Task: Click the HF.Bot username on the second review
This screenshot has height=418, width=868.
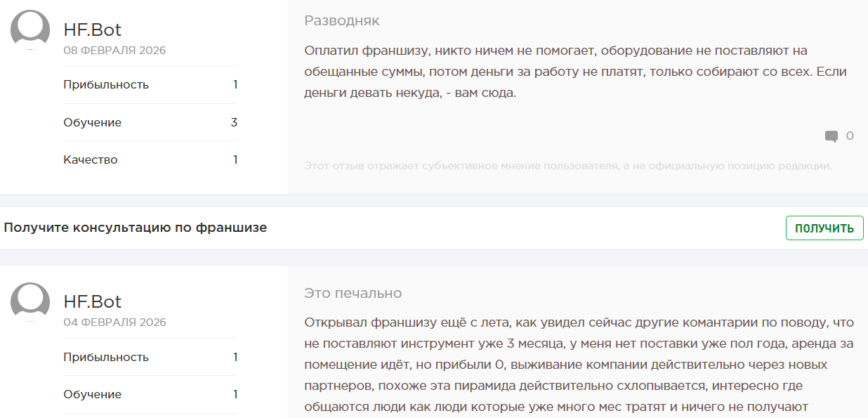Action: [x=93, y=301]
